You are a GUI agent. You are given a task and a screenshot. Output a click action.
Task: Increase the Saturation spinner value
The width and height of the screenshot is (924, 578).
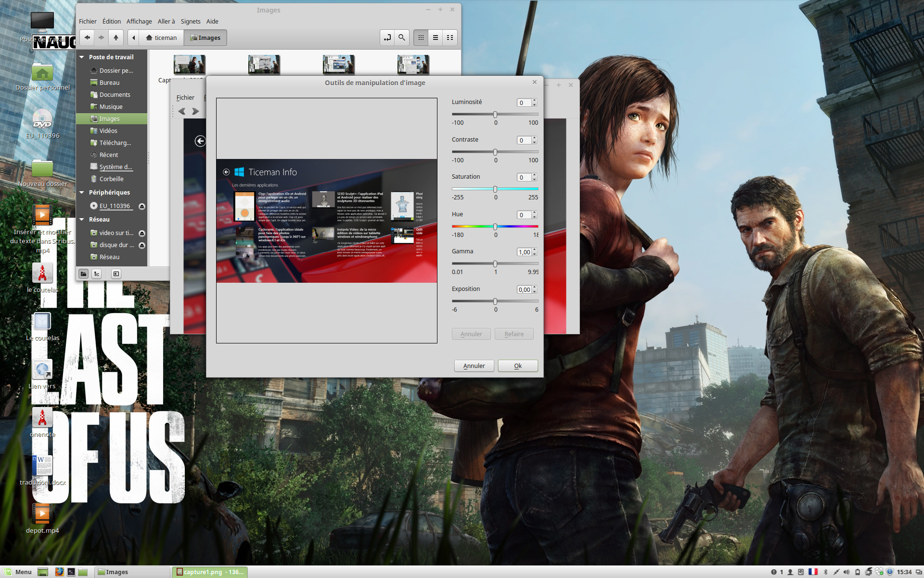pyautogui.click(x=535, y=175)
